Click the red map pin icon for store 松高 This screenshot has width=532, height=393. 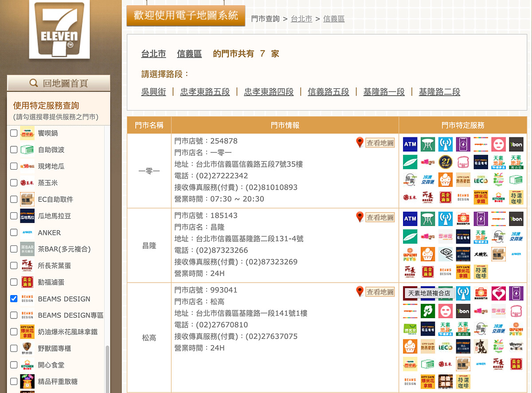coord(360,292)
